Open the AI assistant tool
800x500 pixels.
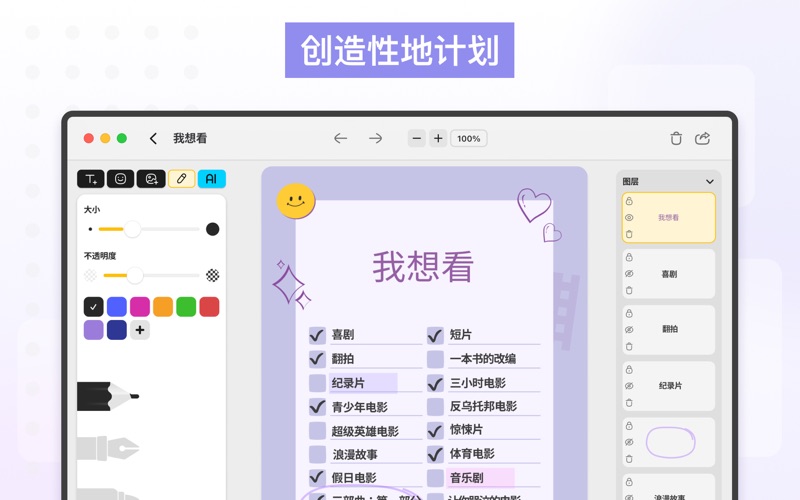[211, 179]
